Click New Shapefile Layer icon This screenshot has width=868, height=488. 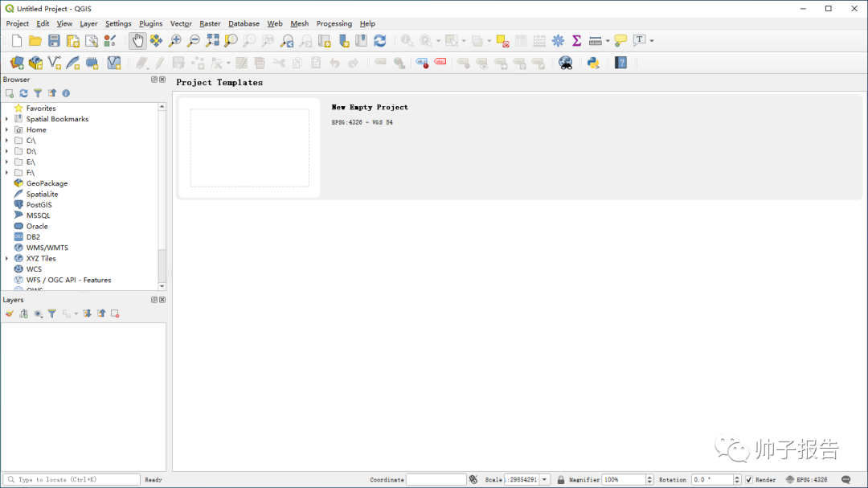coord(55,63)
